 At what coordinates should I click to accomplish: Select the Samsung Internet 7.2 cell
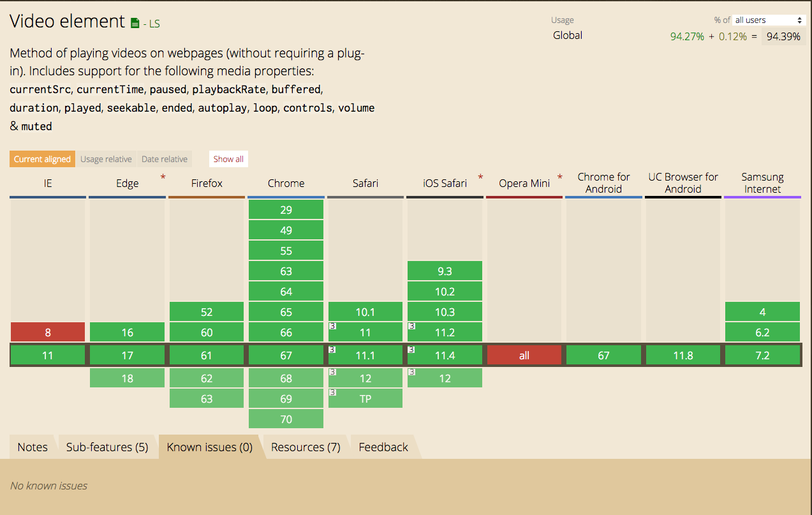coord(762,355)
